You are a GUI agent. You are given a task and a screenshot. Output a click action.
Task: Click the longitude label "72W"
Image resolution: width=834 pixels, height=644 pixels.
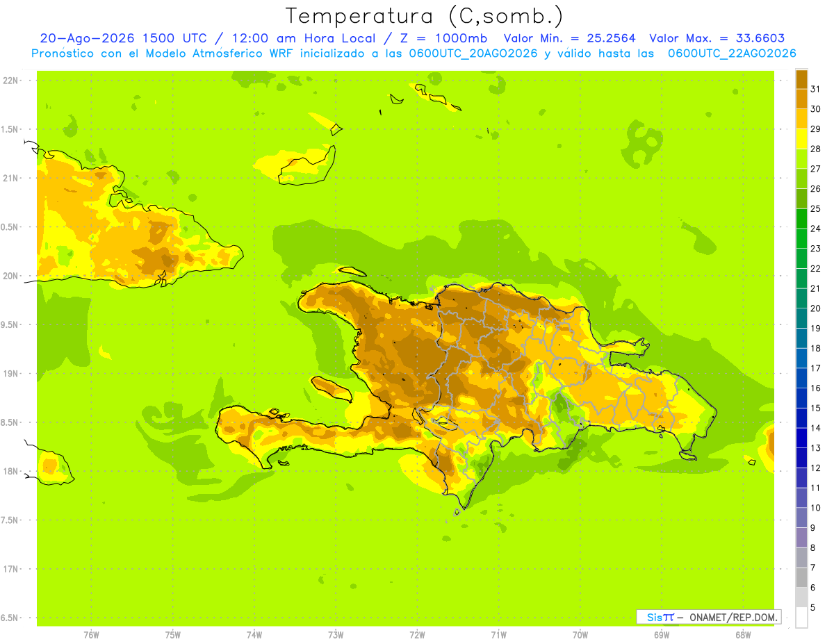[417, 634]
